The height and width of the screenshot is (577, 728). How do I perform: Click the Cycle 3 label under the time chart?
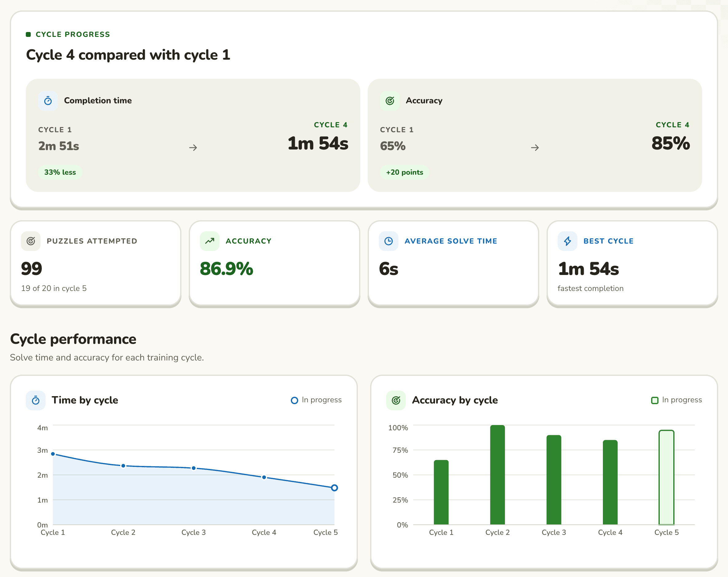tap(193, 532)
